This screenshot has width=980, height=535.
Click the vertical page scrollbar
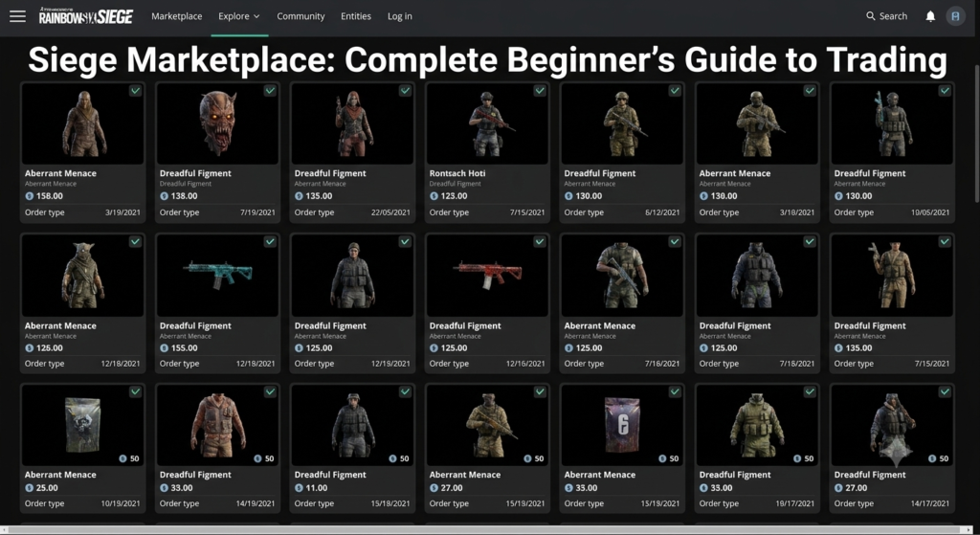point(976,134)
